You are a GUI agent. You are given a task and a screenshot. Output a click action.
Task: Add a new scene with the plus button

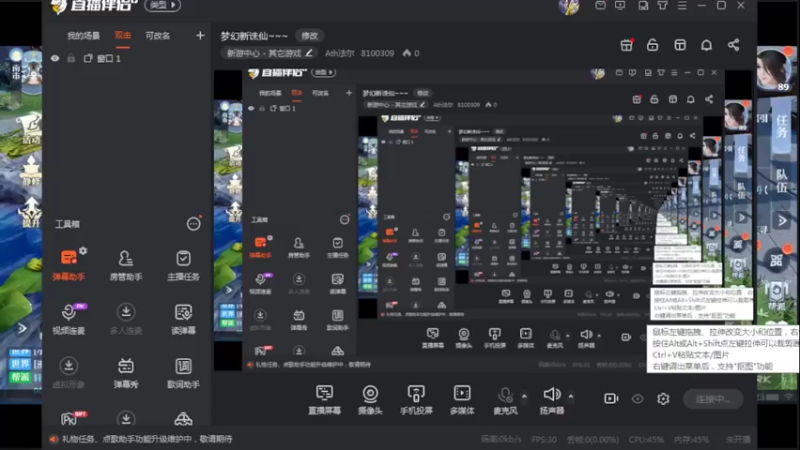[200, 35]
